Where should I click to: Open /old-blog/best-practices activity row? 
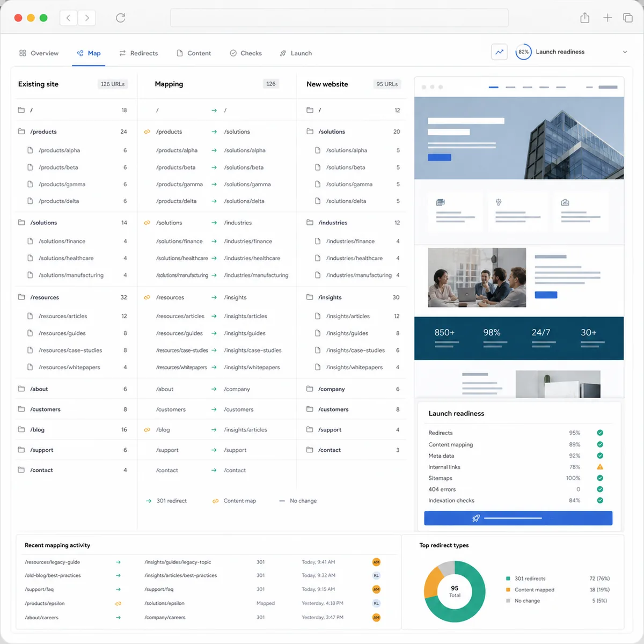(x=209, y=575)
